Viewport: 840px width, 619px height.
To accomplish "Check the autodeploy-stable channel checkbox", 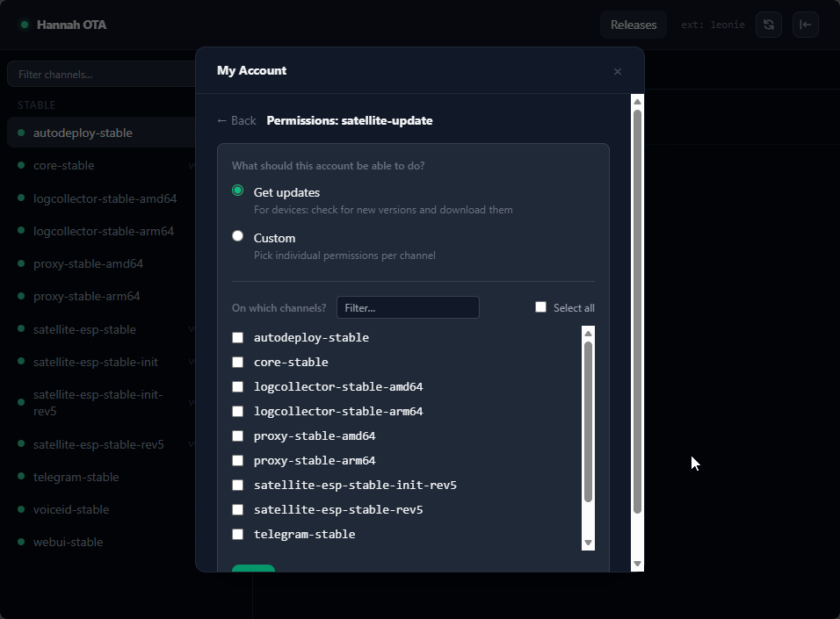I will [x=237, y=337].
